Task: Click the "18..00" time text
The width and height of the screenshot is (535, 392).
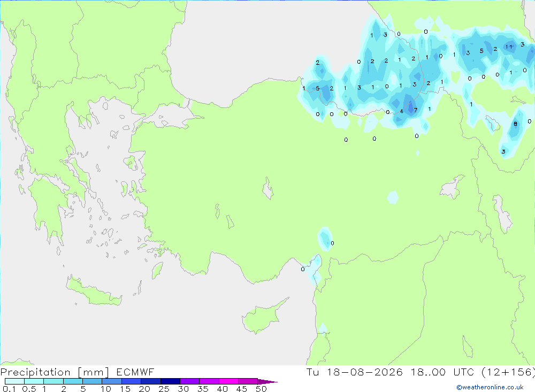Action: (x=428, y=372)
